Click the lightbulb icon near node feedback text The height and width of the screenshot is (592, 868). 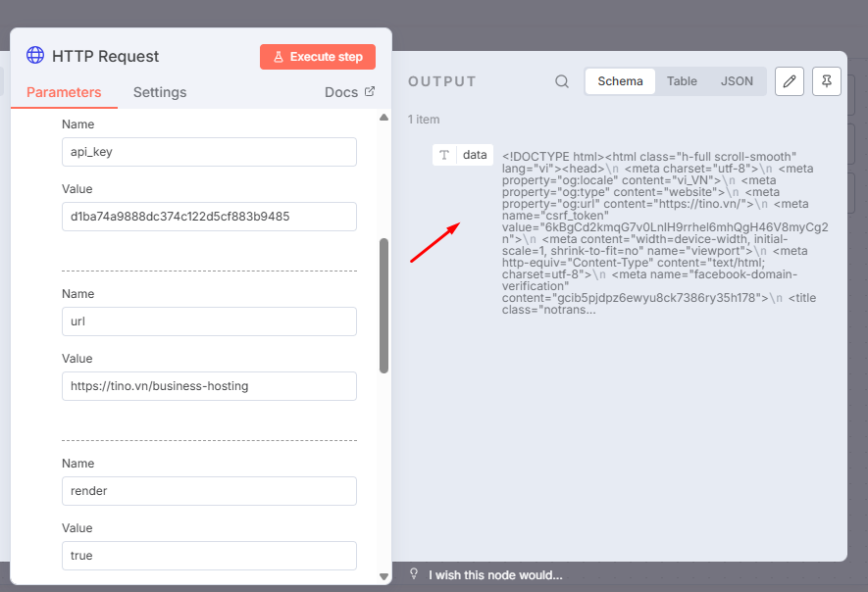413,574
